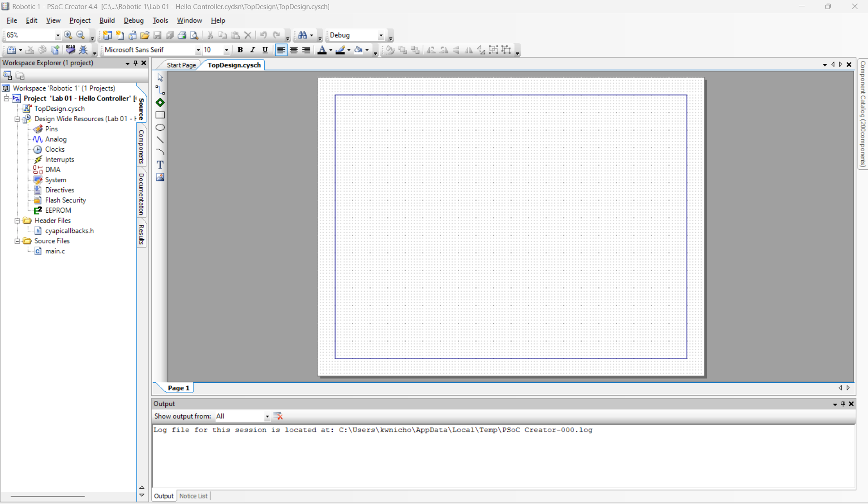Image resolution: width=868 pixels, height=504 pixels.
Task: Open the font color arrow dropdown
Action: pos(331,50)
